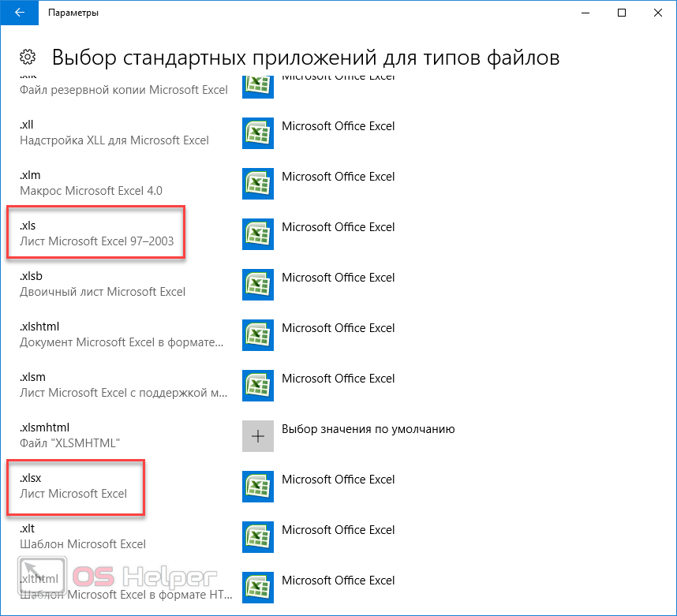This screenshot has width=677, height=616.
Task: Close the Параметры window
Action: [x=658, y=13]
